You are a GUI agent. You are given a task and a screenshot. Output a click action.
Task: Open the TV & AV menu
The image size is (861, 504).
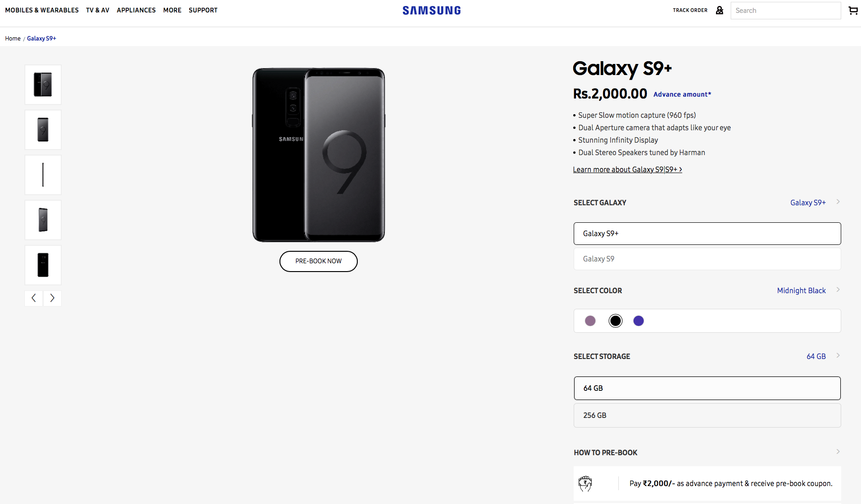click(x=98, y=10)
